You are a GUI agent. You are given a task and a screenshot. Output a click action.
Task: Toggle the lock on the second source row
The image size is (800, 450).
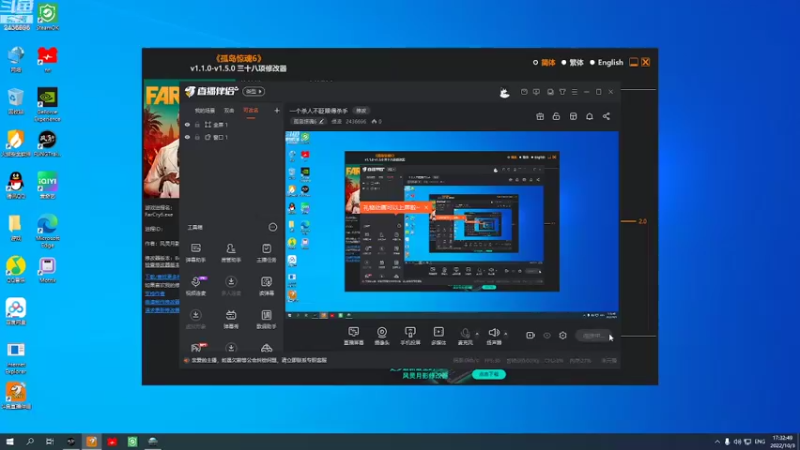coord(197,137)
